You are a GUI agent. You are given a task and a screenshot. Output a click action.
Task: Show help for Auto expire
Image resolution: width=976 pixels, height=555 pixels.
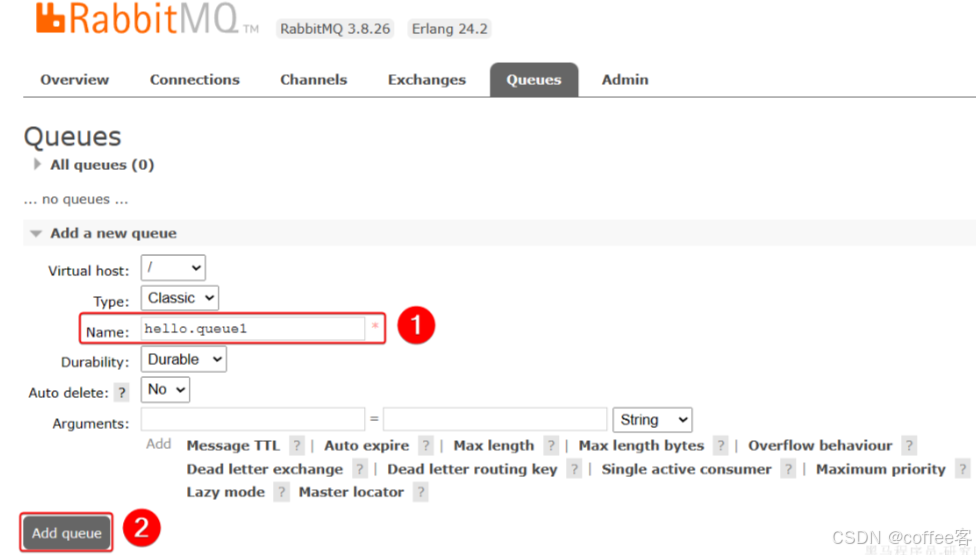pos(426,445)
